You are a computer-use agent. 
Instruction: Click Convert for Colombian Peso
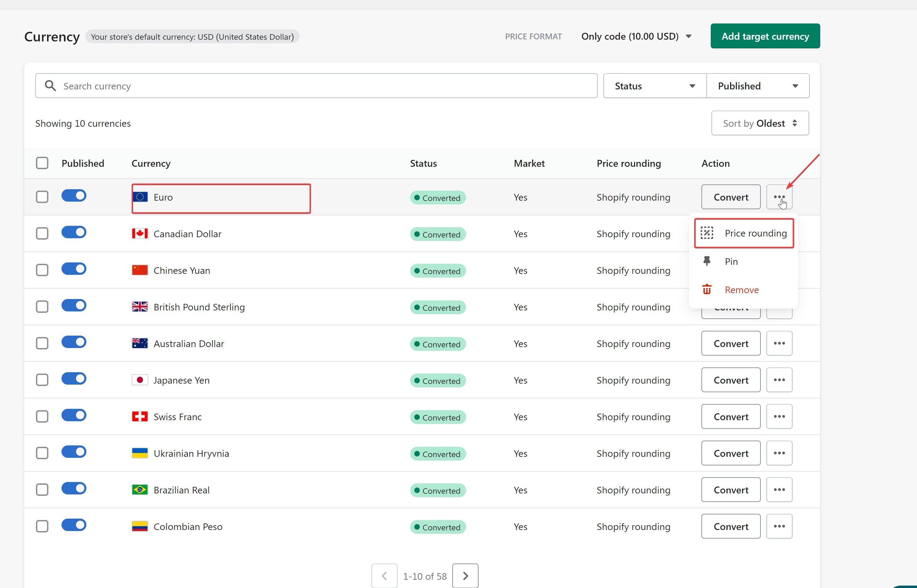[731, 527]
